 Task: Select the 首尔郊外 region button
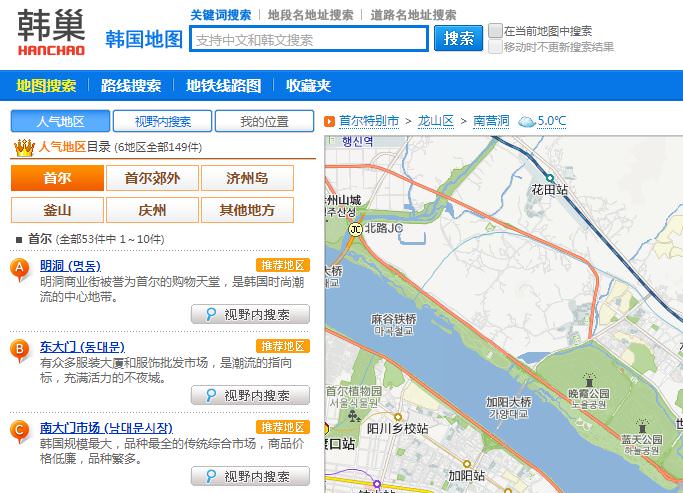[x=152, y=178]
